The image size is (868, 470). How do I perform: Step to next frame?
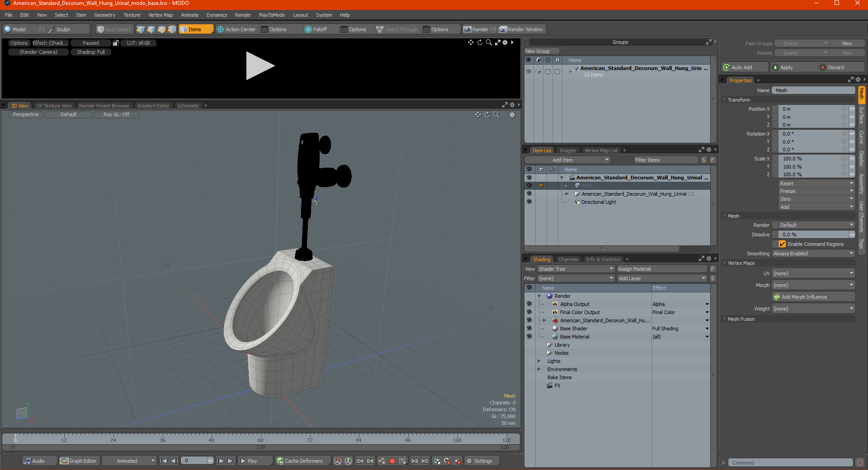click(220, 461)
